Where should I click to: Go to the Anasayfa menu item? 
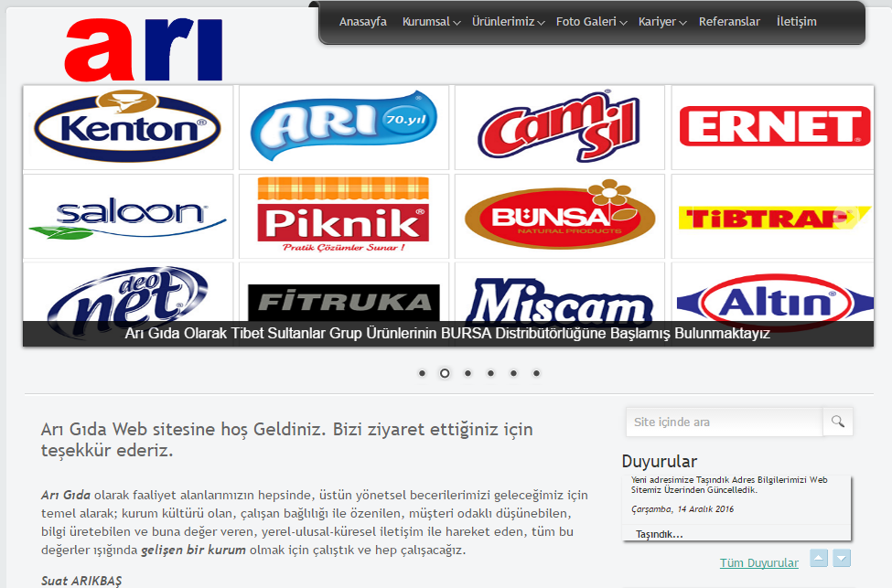(x=363, y=22)
